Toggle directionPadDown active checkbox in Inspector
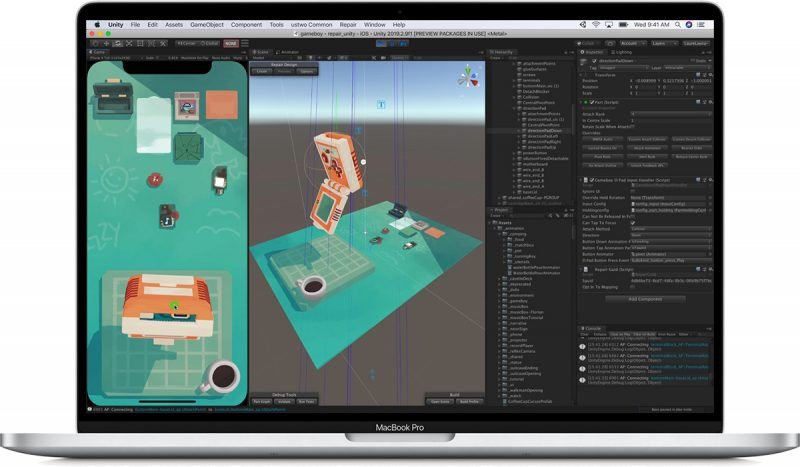 [x=594, y=61]
